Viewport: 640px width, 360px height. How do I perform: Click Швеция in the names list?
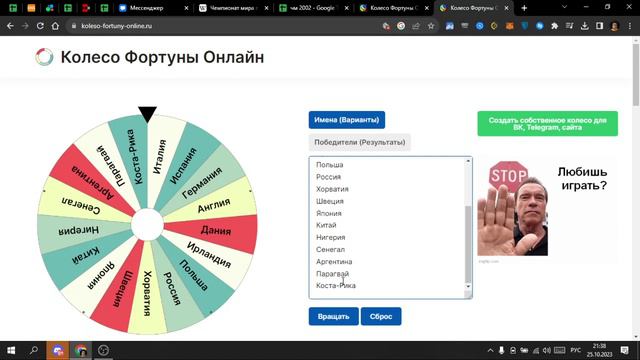coord(330,201)
